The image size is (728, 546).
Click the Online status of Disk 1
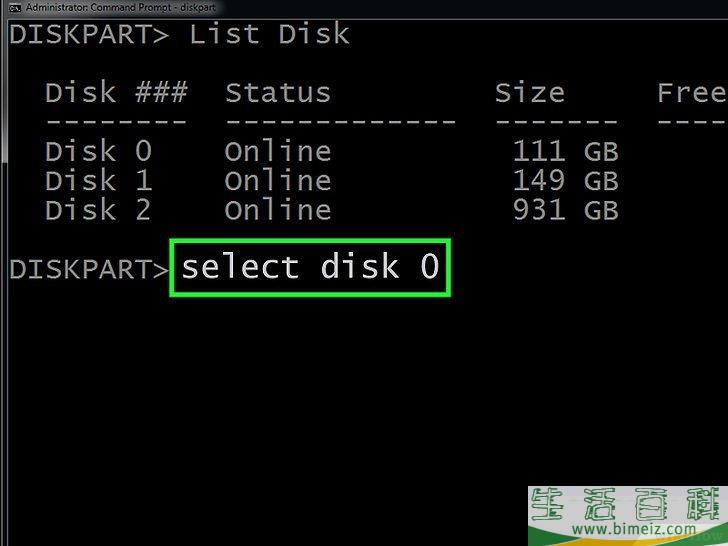pos(277,181)
